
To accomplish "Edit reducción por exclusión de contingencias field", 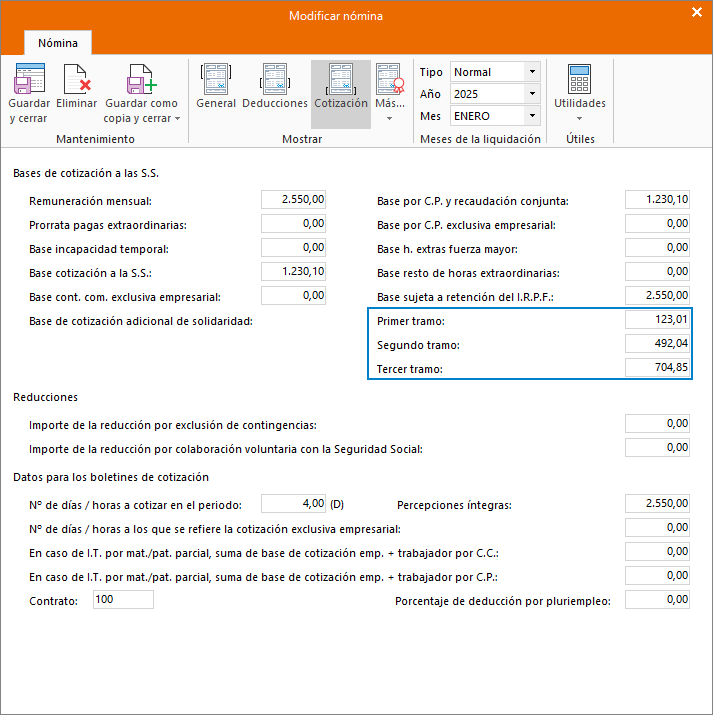I will [657, 424].
